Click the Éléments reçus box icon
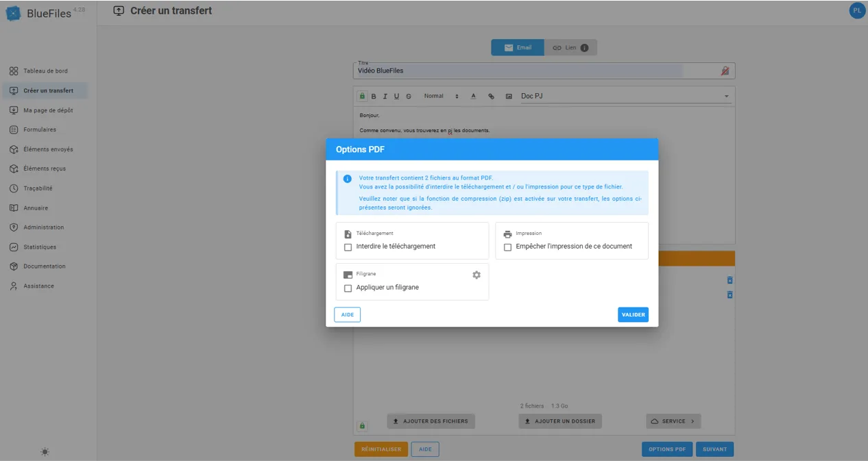This screenshot has height=461, width=868. (14, 169)
